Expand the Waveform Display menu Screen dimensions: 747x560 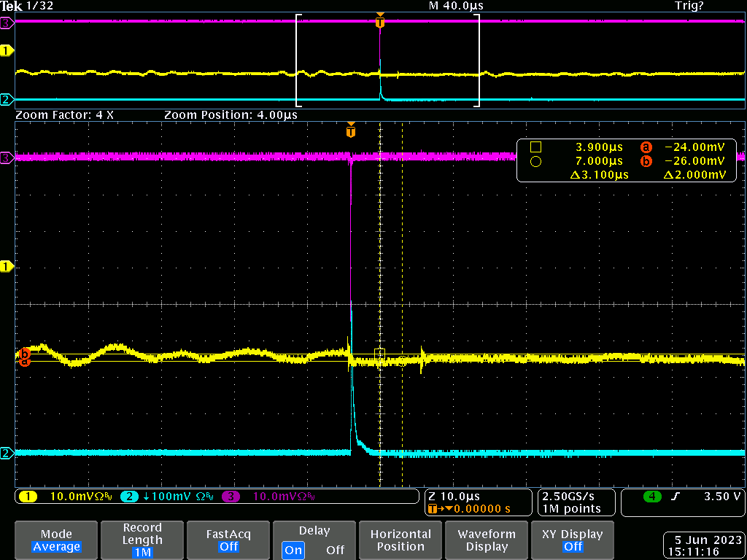pyautogui.click(x=487, y=540)
